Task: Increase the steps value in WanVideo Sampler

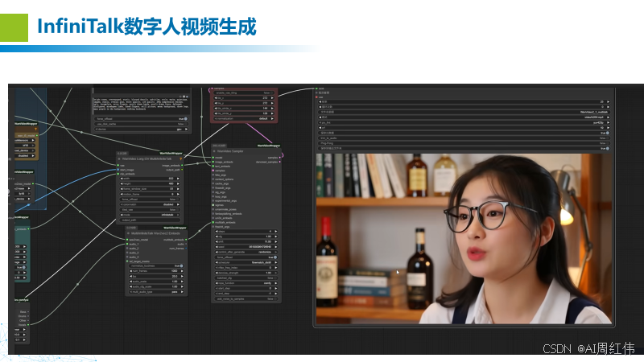Action: coord(275,232)
